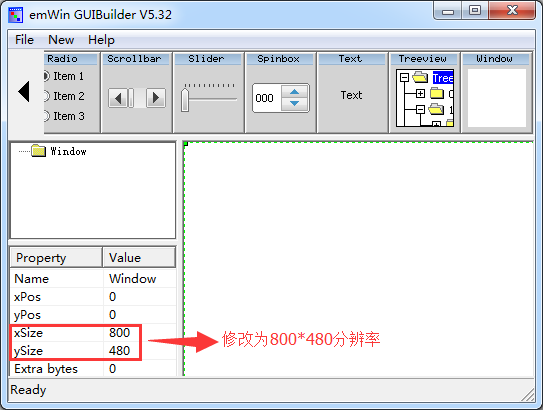Add a Spinbox widget from the palette
The width and height of the screenshot is (543, 410).
(281, 93)
